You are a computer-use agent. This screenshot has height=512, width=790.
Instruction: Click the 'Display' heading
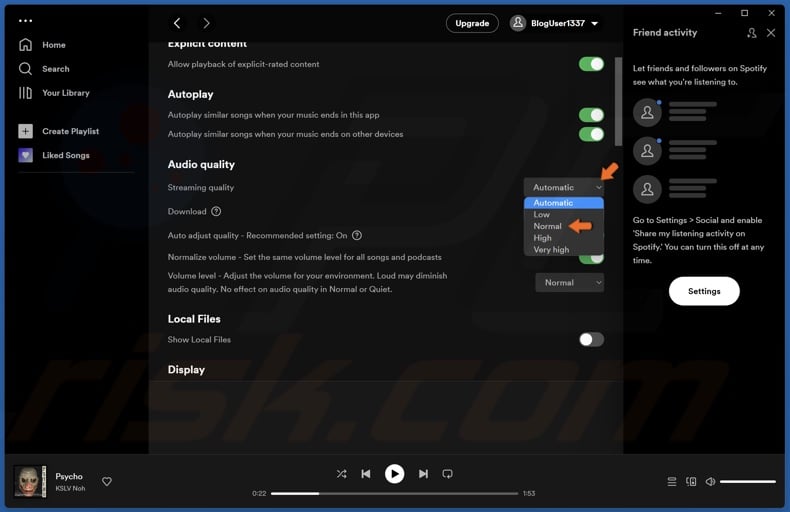(186, 369)
